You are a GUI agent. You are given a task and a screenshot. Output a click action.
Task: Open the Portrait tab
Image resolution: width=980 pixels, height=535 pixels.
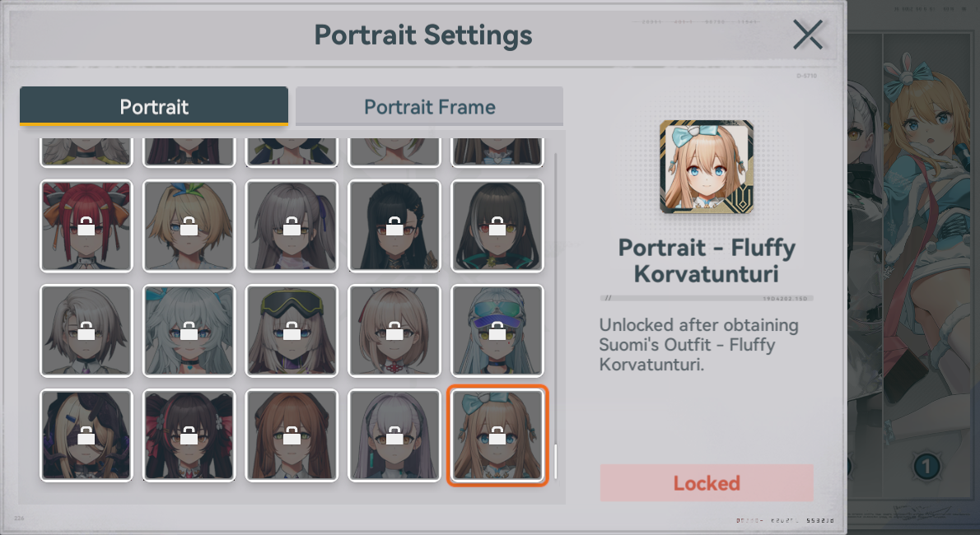(154, 107)
